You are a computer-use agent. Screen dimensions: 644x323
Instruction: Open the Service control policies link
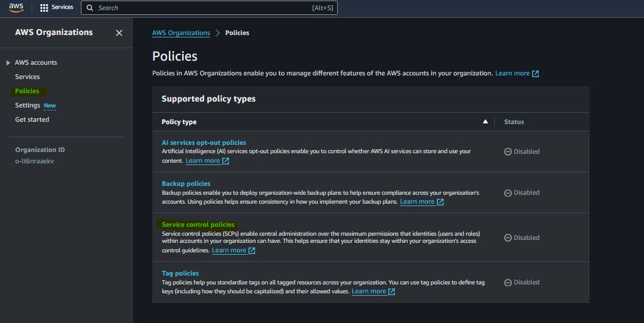[x=198, y=224]
